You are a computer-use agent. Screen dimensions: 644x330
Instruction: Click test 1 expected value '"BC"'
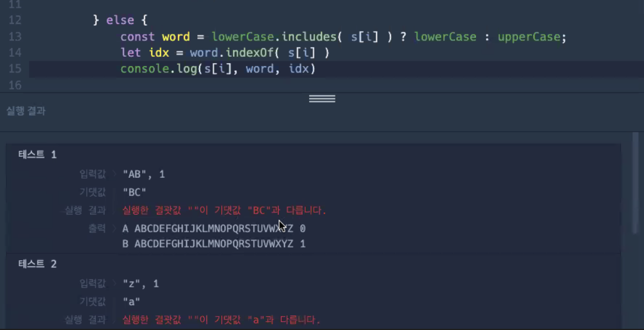134,192
